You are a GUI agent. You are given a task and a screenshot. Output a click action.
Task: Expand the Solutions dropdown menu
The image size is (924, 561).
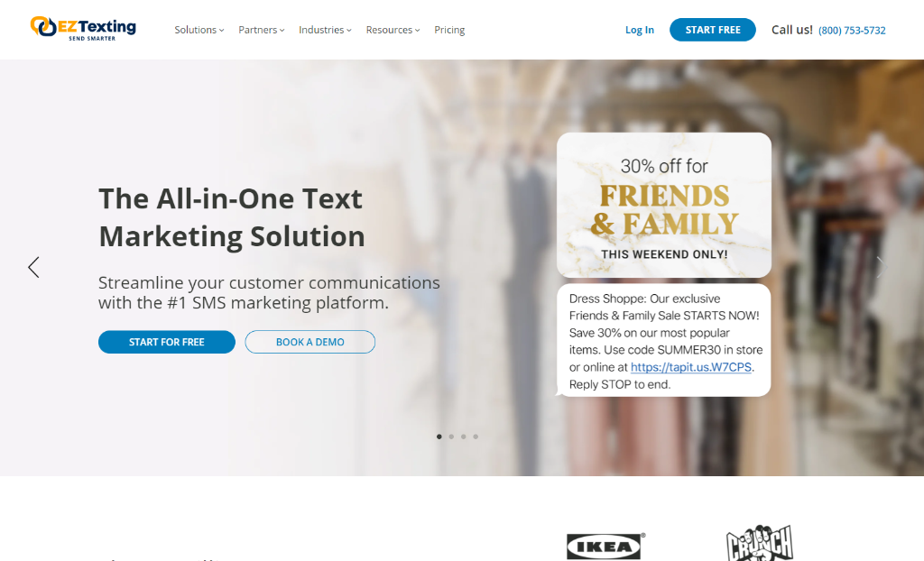199,30
